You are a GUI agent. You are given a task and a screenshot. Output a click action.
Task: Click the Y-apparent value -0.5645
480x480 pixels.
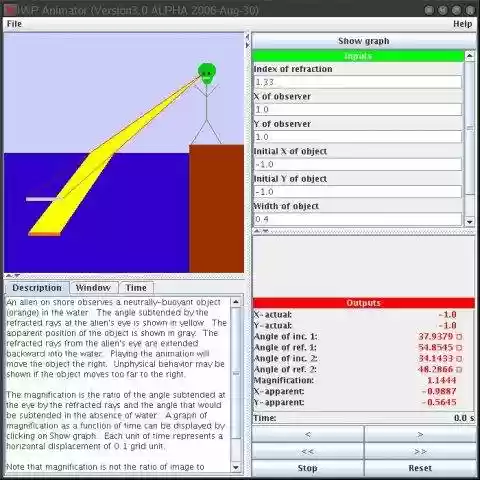coord(439,402)
